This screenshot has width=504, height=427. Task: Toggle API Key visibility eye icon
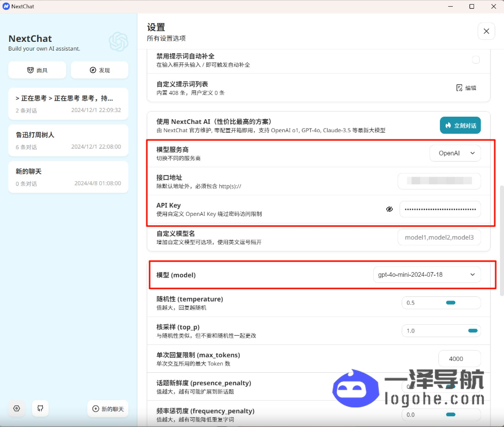click(x=390, y=209)
